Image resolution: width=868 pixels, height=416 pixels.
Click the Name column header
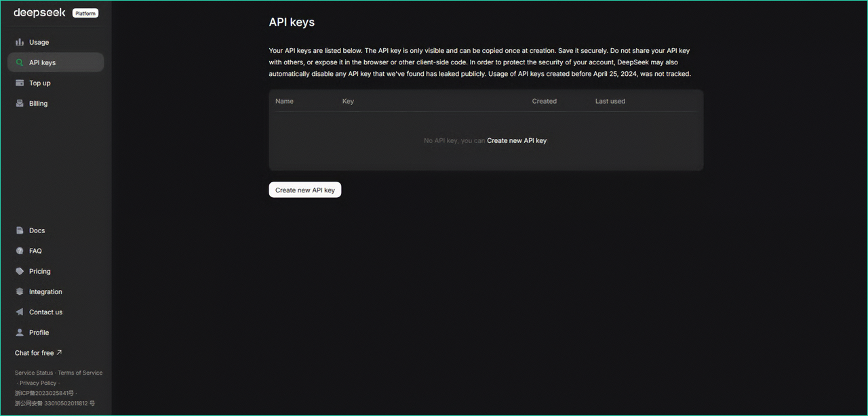pyautogui.click(x=285, y=101)
